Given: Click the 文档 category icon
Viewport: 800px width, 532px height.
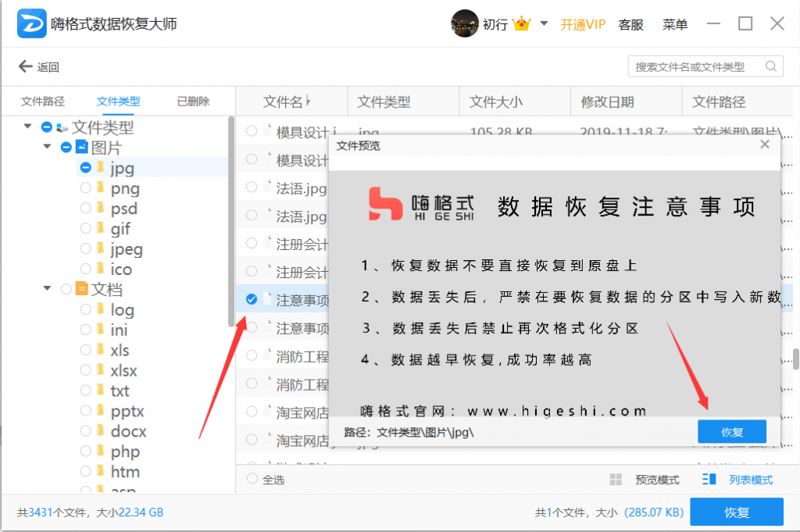Looking at the screenshot, I should 81,289.
